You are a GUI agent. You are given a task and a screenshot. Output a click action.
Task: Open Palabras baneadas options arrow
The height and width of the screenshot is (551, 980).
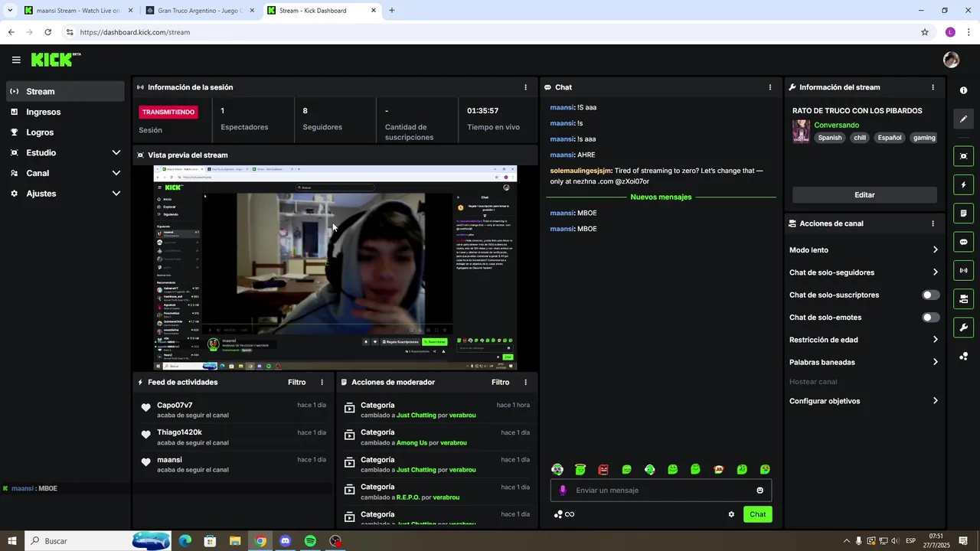935,362
